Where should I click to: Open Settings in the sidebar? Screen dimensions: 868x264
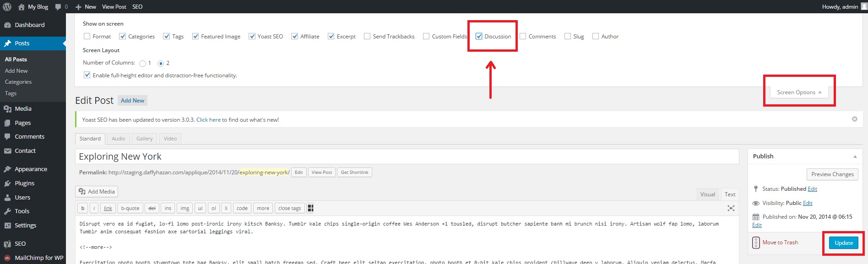pos(25,225)
